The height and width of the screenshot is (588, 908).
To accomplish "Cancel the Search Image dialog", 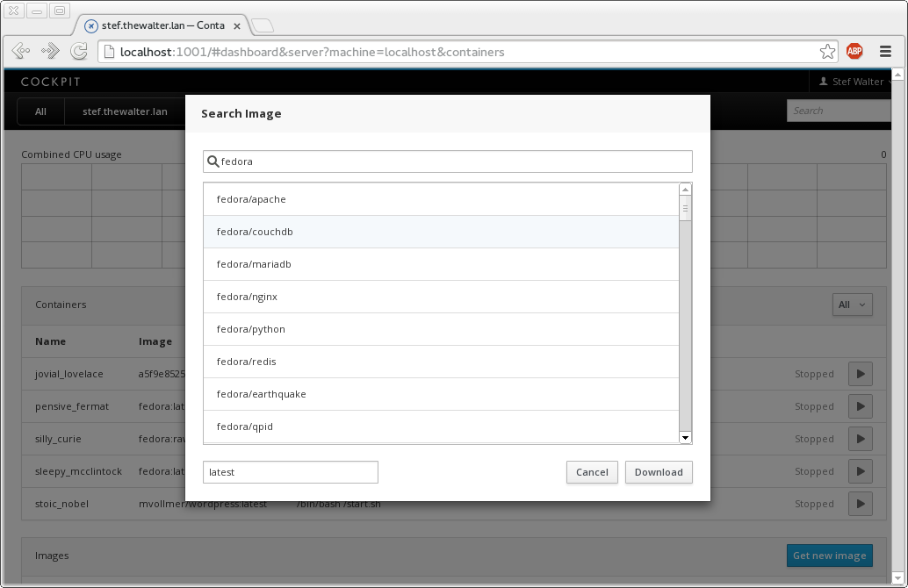I will pos(592,472).
